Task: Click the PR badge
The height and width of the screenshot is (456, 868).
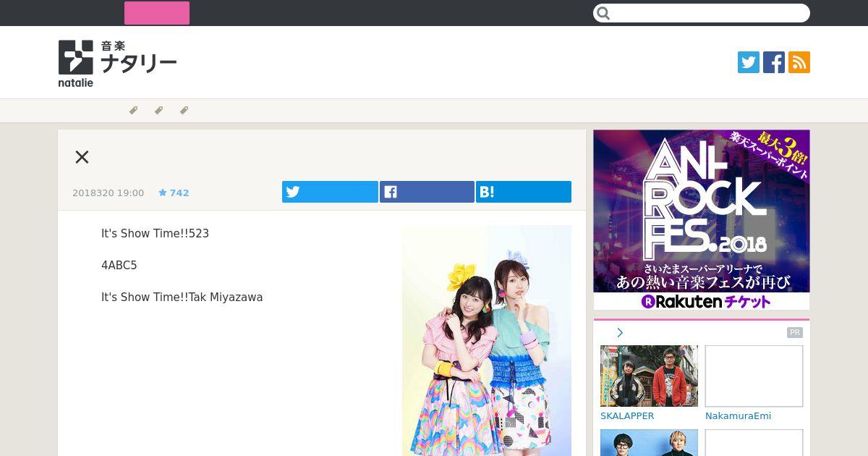Action: [795, 332]
